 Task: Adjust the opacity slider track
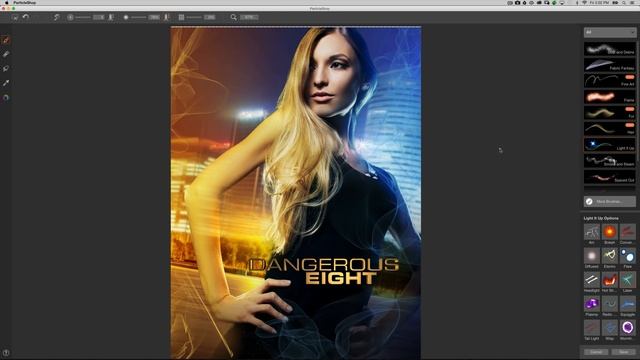click(138, 17)
